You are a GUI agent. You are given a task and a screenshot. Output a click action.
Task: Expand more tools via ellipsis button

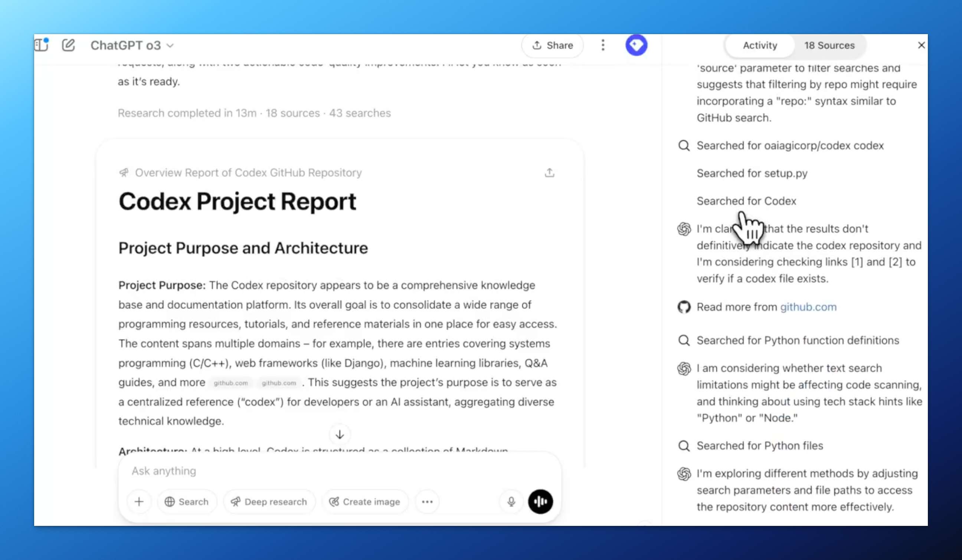click(427, 502)
